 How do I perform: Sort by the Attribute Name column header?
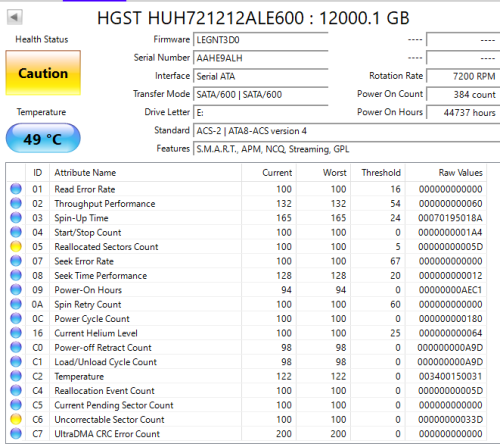click(x=145, y=173)
